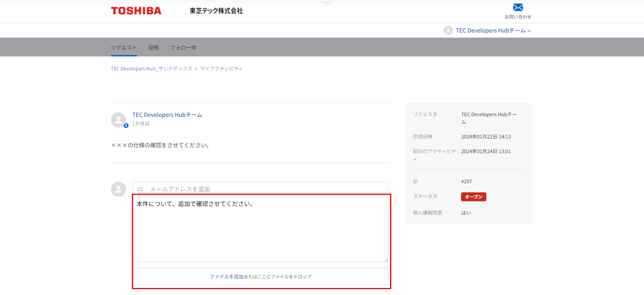Click the ×××の仕様の確認 comment text
Screen dimensions: 644x295
pos(160,145)
